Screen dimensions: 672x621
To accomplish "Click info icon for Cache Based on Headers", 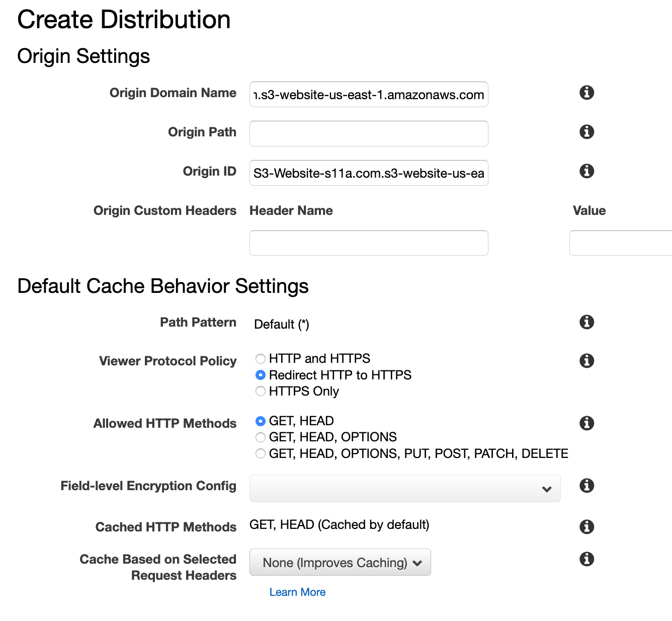I will pos(586,559).
